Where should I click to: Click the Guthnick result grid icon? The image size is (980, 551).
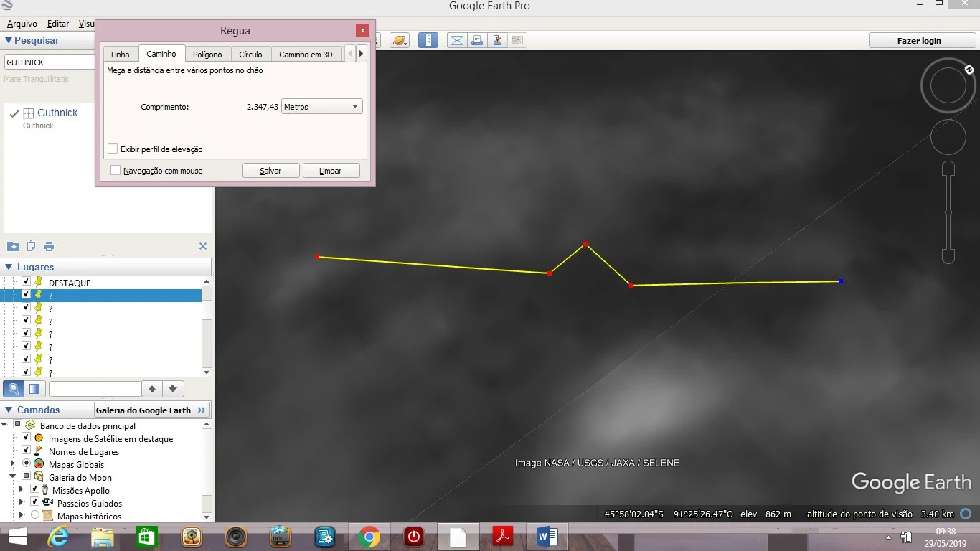(29, 113)
